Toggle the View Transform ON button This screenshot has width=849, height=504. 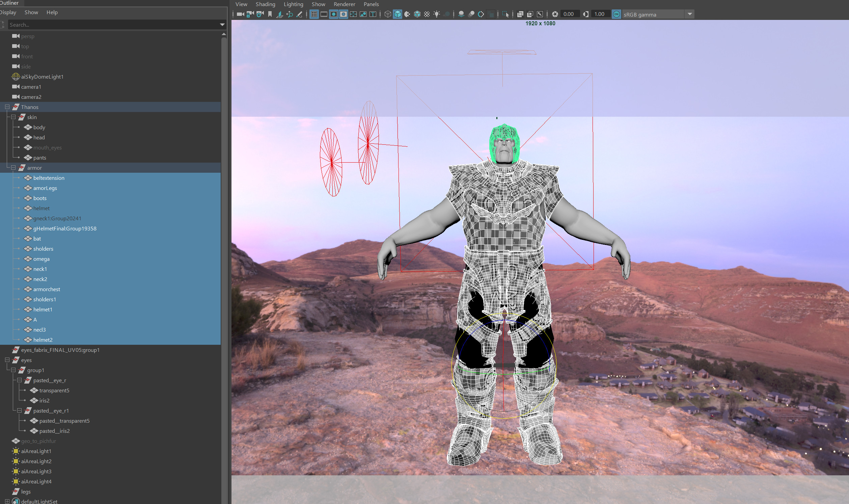pos(617,14)
